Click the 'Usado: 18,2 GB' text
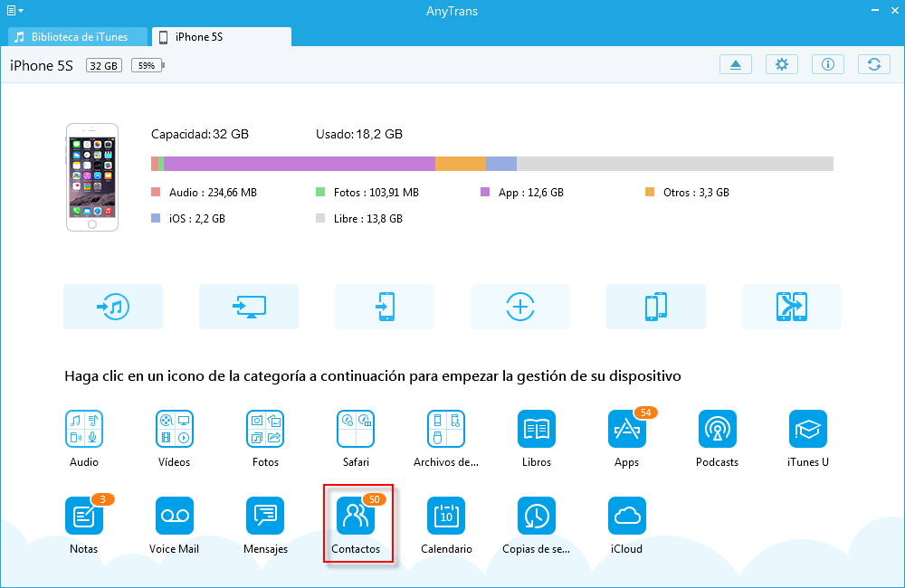The width and height of the screenshot is (905, 588). tap(359, 134)
